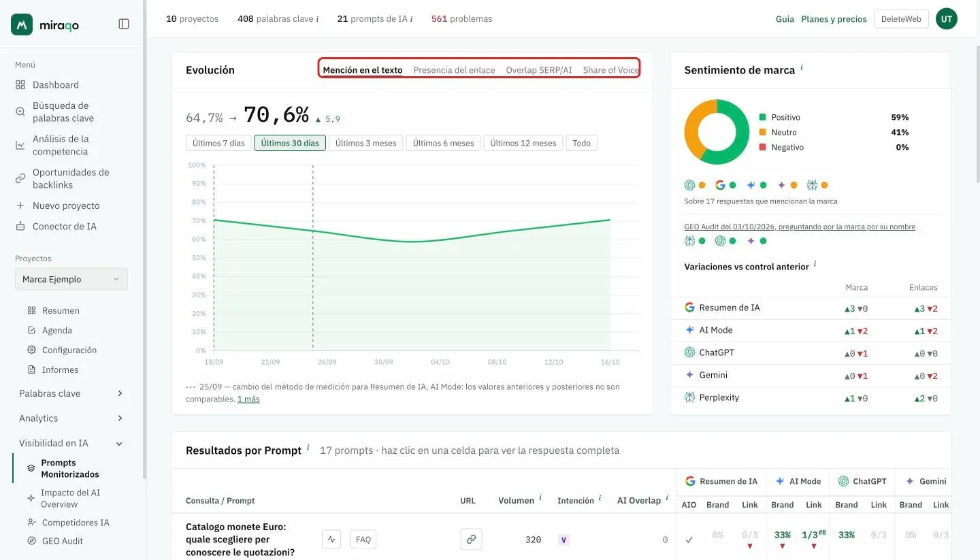
Task: Switch to the Overlap SERP/AI tab
Action: (539, 70)
